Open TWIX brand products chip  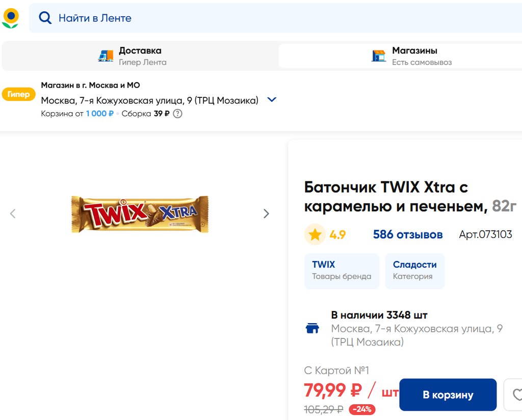[342, 271]
